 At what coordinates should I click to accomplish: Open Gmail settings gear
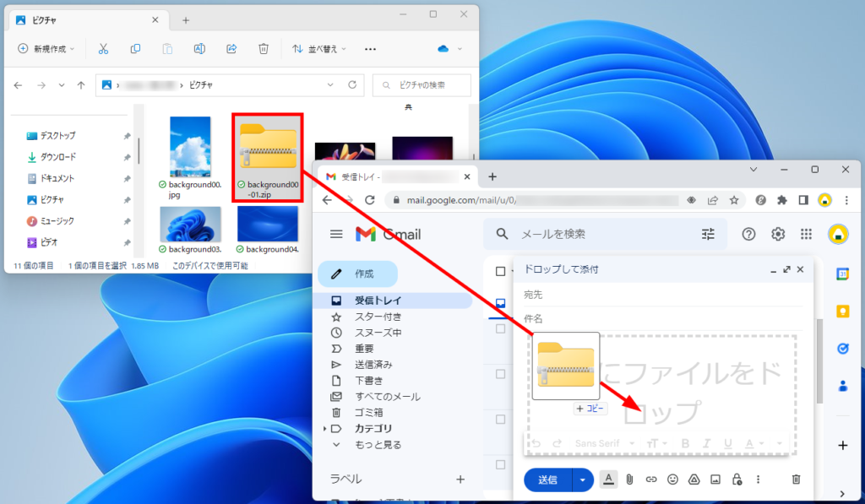click(778, 235)
